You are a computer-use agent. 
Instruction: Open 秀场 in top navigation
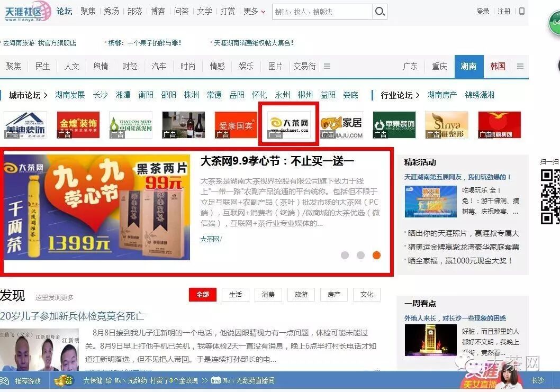click(112, 12)
